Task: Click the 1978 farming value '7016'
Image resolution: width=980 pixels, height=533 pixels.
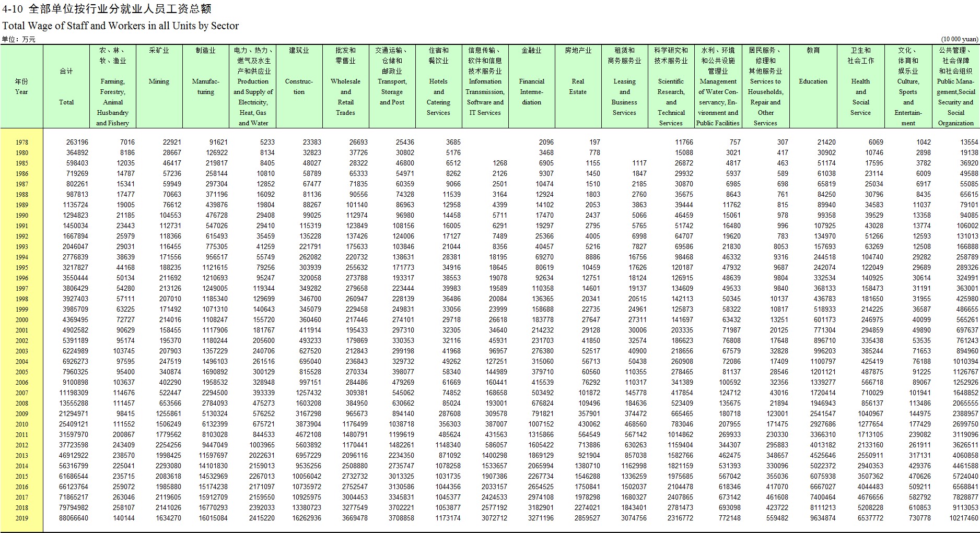Action: pos(127,142)
